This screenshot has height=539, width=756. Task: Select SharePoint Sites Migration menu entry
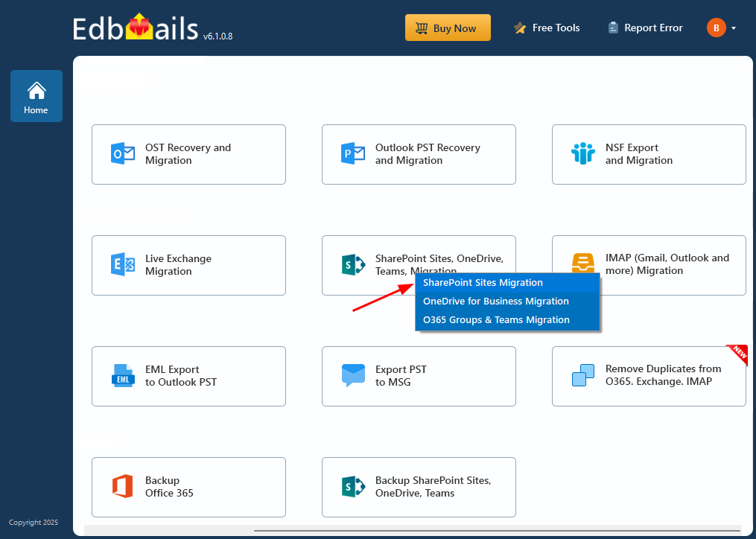(507, 283)
